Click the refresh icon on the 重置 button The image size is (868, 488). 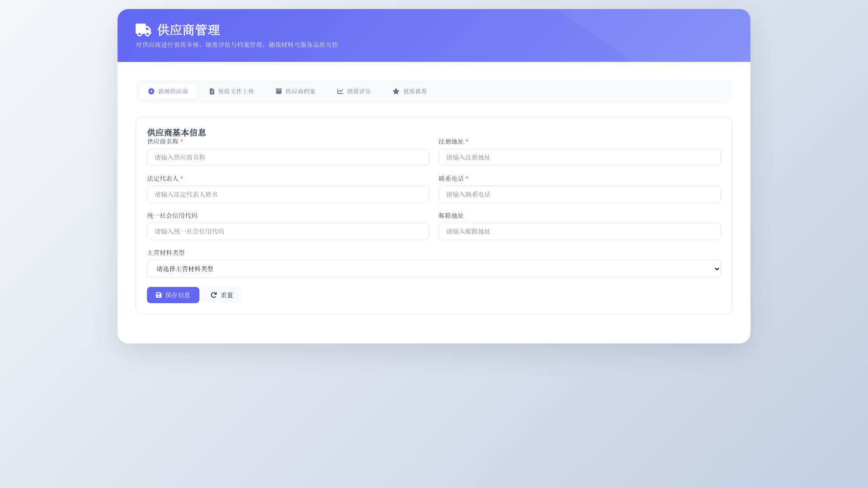214,295
